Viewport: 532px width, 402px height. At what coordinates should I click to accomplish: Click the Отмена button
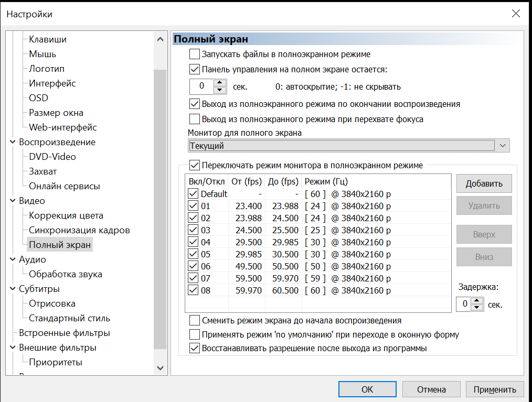431,389
